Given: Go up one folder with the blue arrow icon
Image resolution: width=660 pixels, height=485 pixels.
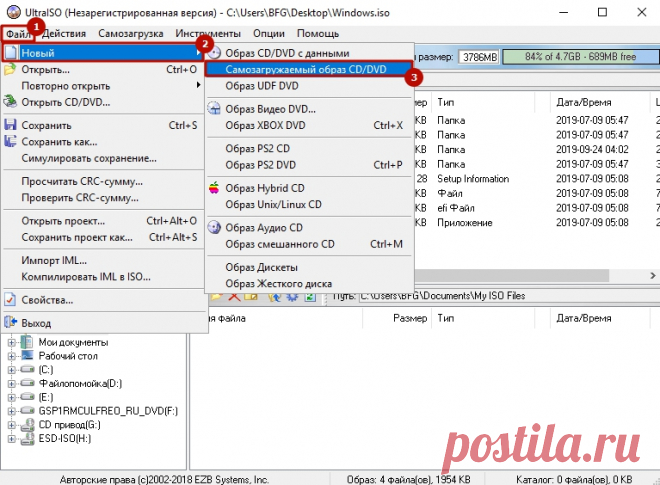Looking at the screenshot, I should [274, 296].
